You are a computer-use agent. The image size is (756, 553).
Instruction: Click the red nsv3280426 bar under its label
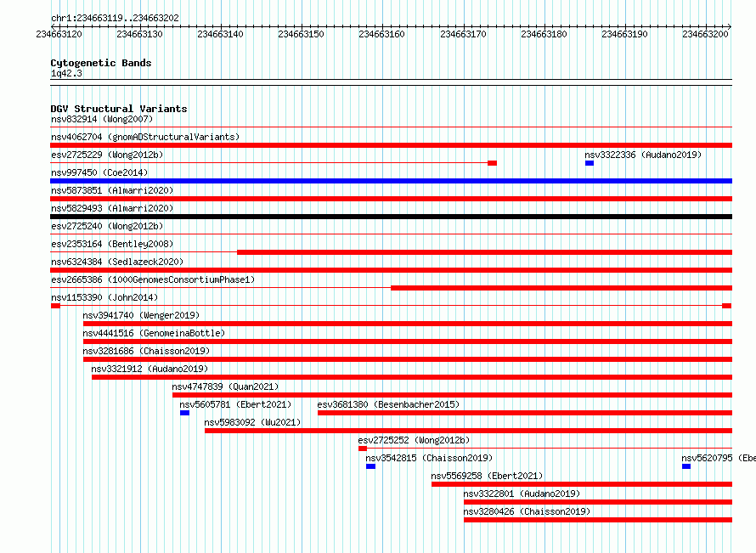[598, 520]
